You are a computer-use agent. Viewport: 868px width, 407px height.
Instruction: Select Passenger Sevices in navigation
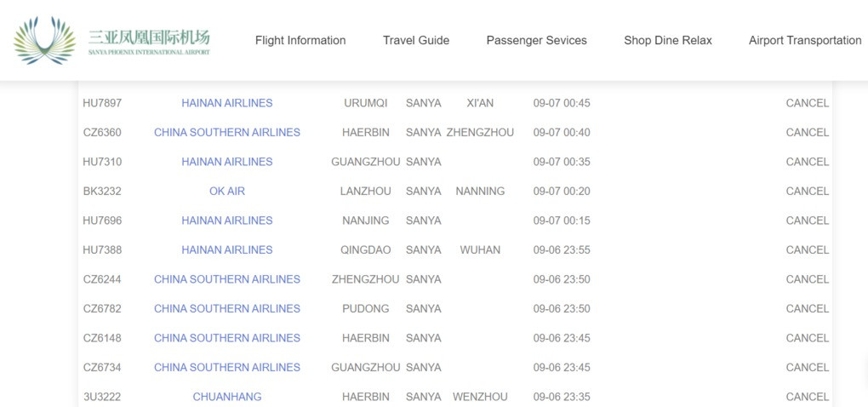pos(536,40)
